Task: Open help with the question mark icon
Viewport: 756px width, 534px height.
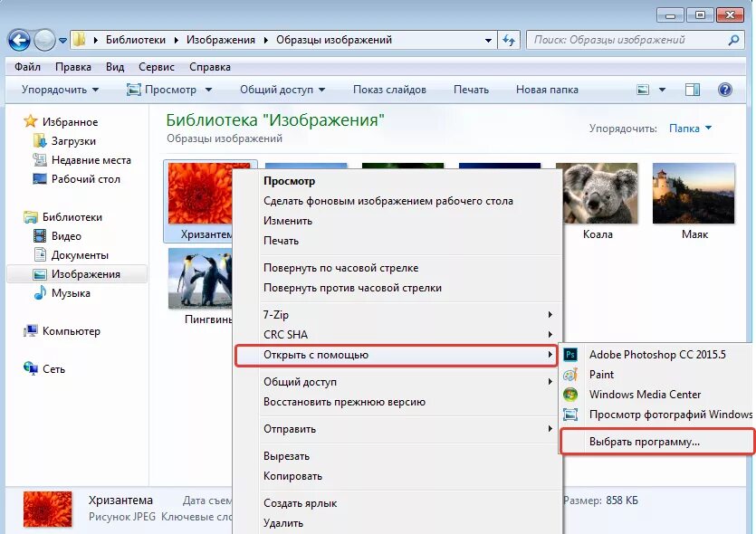Action: (x=724, y=90)
